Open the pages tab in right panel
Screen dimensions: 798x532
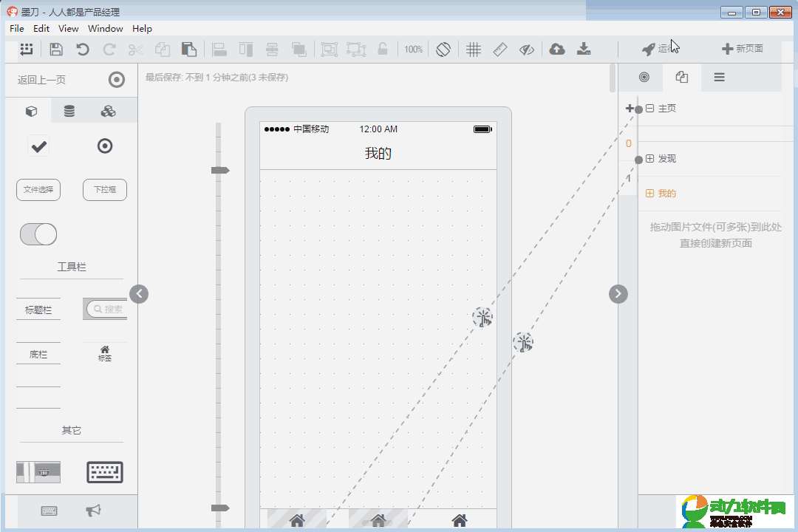682,77
